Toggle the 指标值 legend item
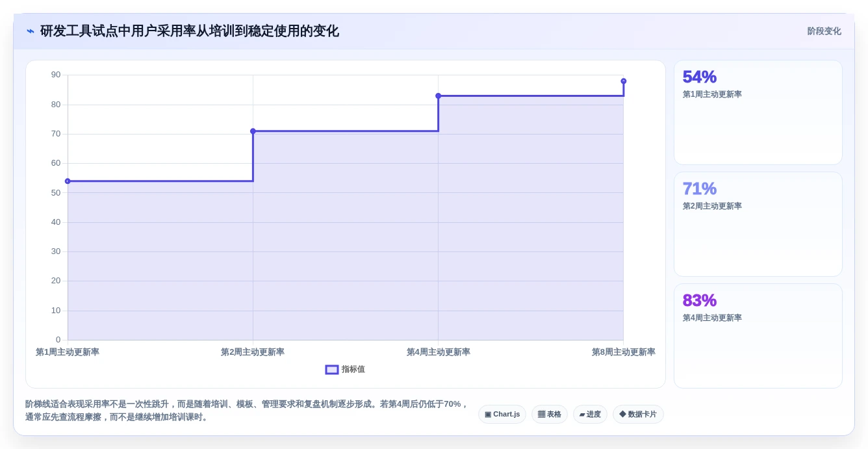 coord(345,369)
